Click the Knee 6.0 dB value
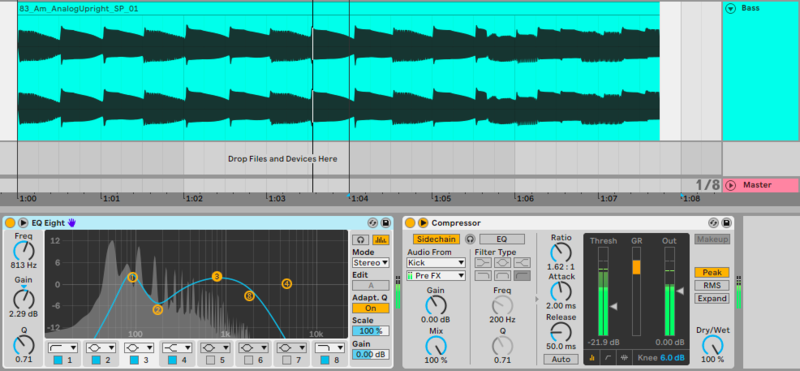This screenshot has width=800, height=371. [672, 358]
